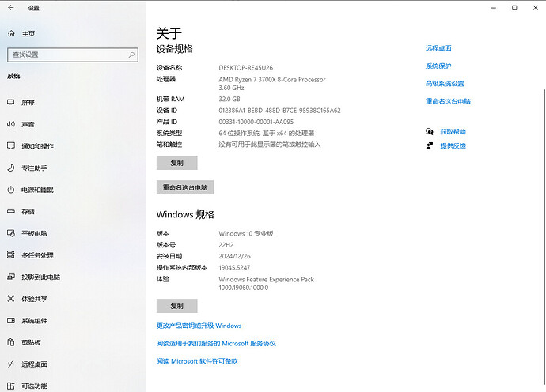
Task: Open the 投影到此电脑 icon
Action: click(11, 277)
